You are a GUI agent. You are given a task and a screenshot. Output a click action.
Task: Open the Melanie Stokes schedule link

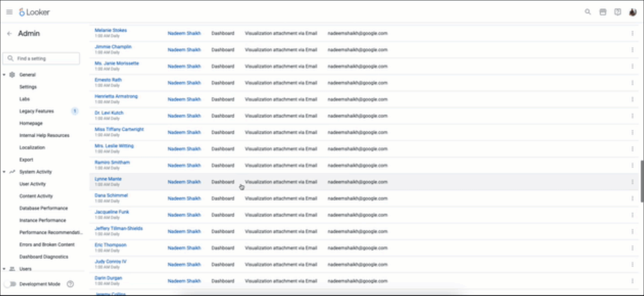click(111, 30)
